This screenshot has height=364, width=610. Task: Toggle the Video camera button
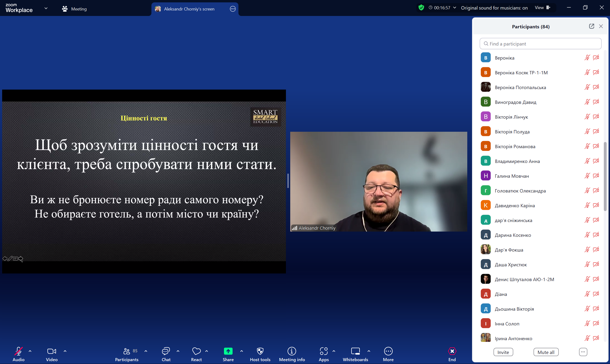51,351
